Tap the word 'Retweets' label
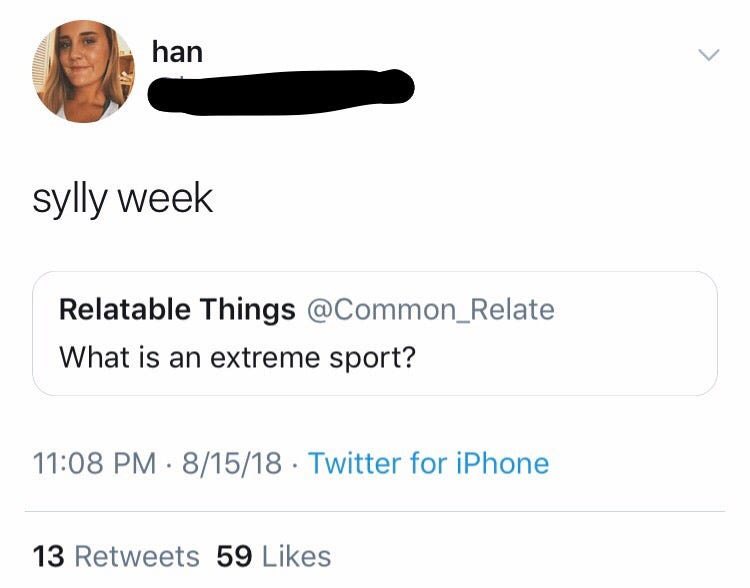This screenshot has height=588, width=750. click(137, 556)
